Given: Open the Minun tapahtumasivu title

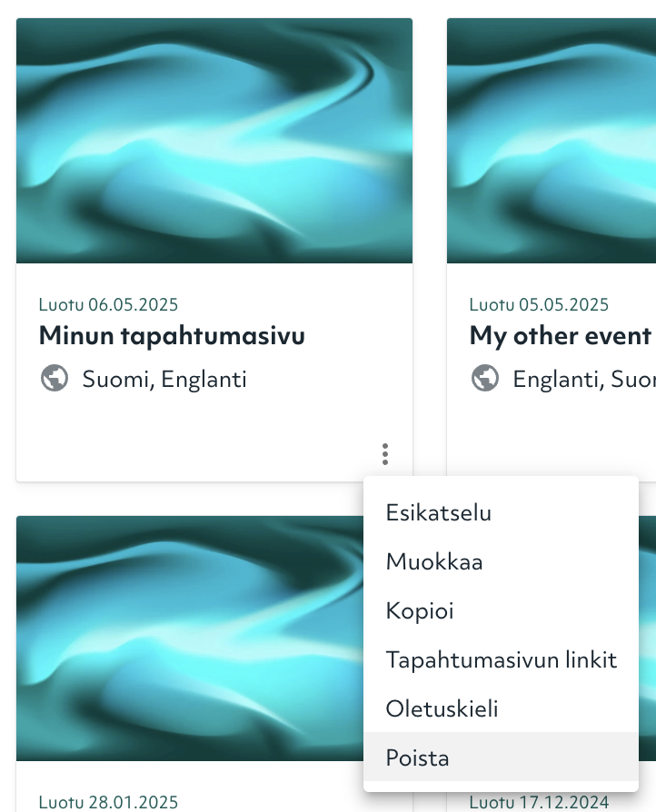Looking at the screenshot, I should click(172, 335).
